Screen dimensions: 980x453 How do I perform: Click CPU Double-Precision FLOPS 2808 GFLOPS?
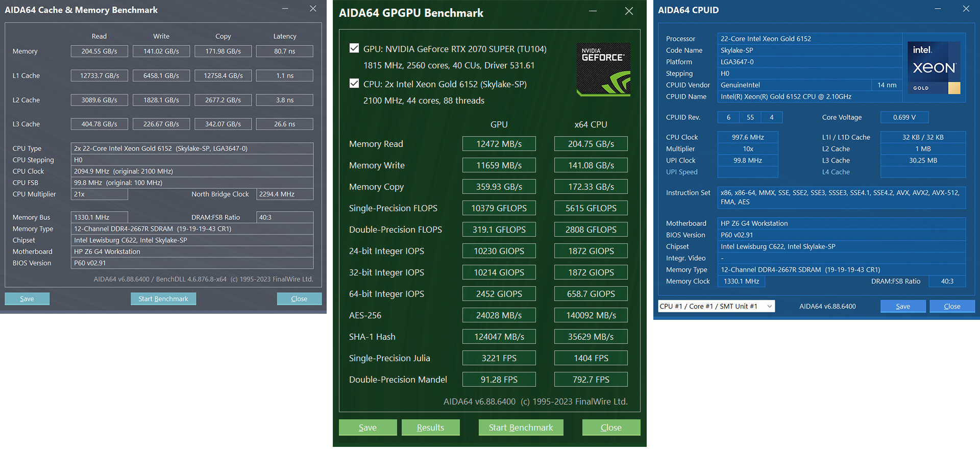(591, 230)
